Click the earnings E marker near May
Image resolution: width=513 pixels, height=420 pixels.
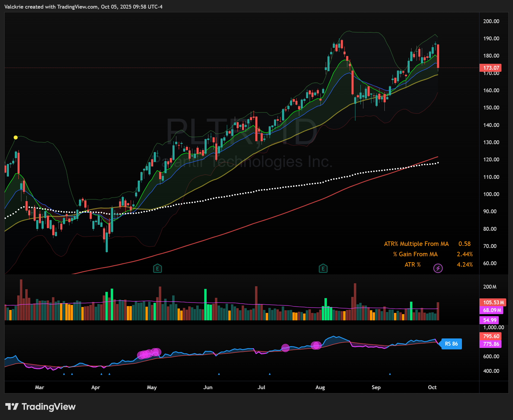(157, 269)
